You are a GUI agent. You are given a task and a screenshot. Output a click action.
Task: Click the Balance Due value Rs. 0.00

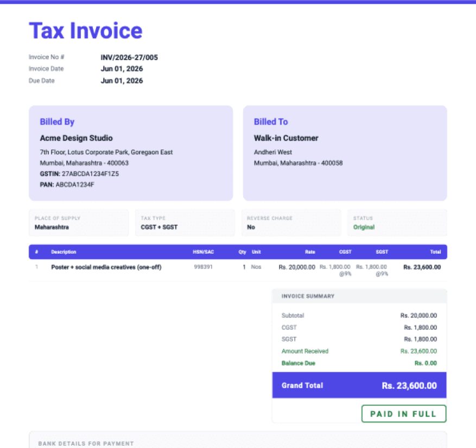pyautogui.click(x=426, y=363)
